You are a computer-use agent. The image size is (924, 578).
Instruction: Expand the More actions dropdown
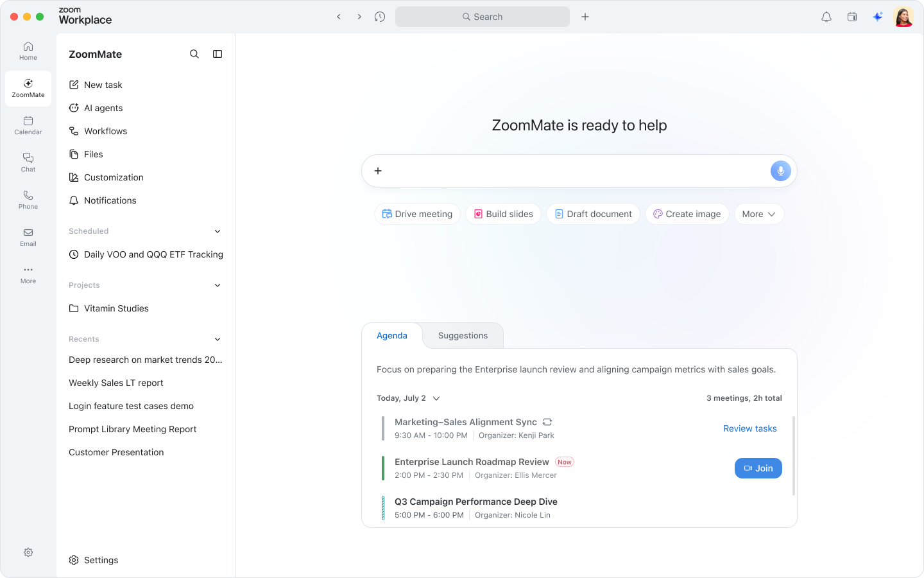[759, 214]
